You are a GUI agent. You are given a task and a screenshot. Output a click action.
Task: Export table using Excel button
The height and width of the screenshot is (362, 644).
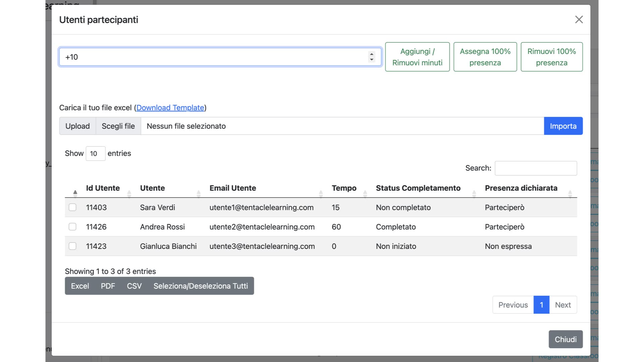80,286
